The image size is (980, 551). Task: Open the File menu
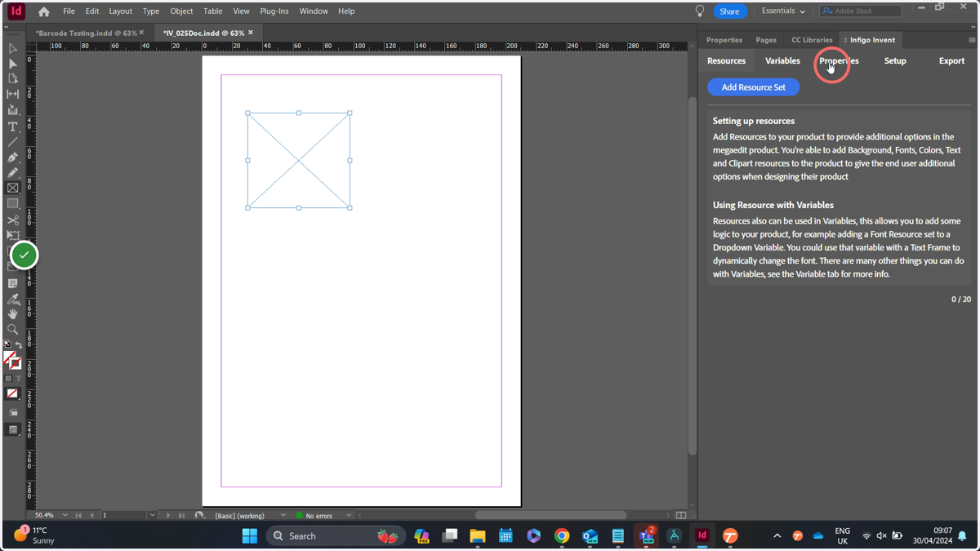[x=69, y=11]
